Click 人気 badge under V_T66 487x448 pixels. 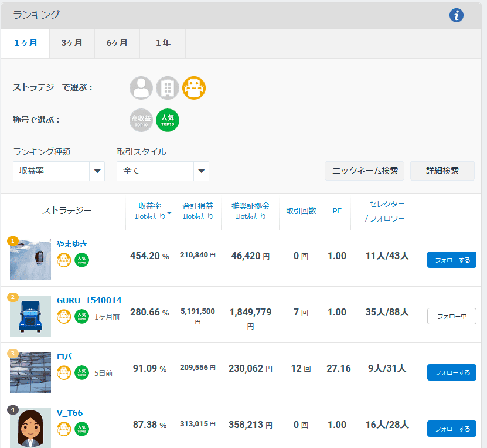coord(81,429)
